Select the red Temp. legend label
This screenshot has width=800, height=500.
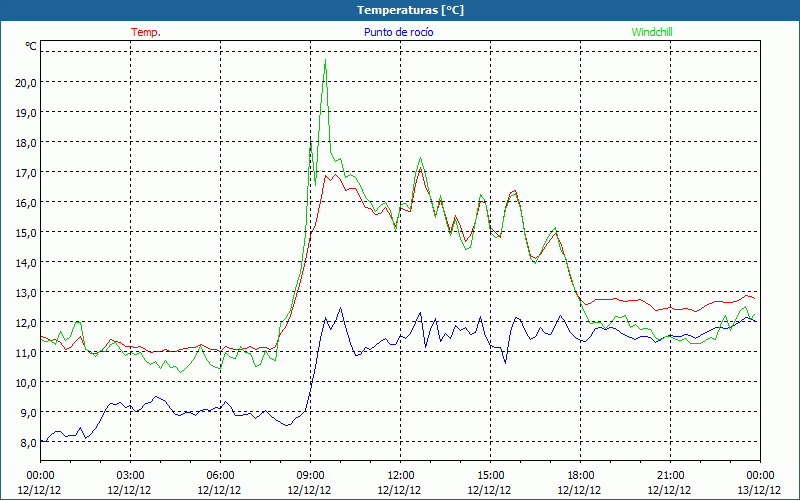click(146, 32)
